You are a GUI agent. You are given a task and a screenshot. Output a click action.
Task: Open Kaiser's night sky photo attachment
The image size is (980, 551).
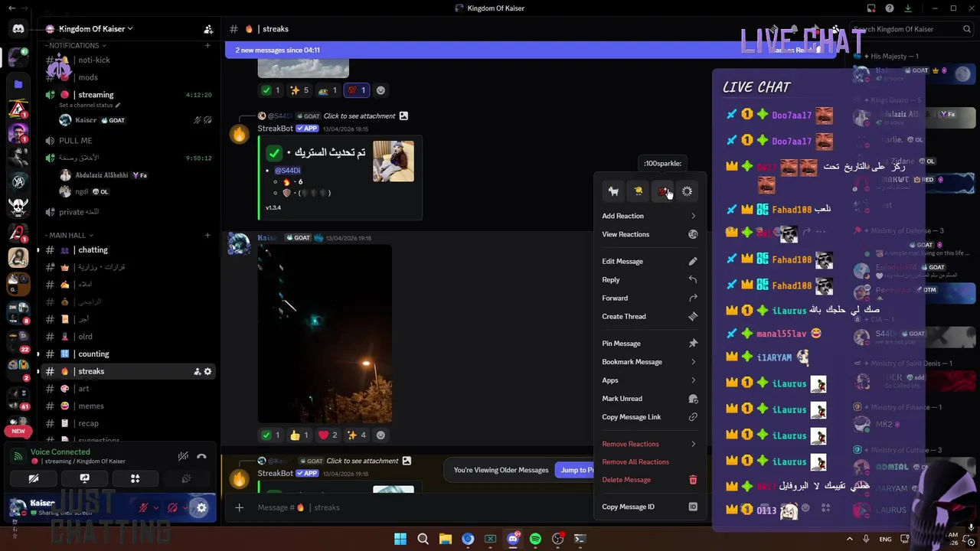325,334
